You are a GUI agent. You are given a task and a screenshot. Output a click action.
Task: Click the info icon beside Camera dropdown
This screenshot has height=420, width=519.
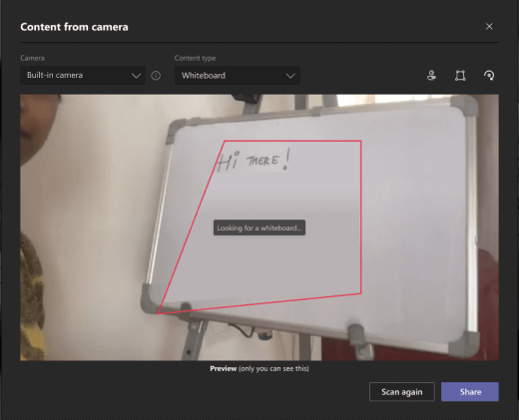[x=156, y=76]
